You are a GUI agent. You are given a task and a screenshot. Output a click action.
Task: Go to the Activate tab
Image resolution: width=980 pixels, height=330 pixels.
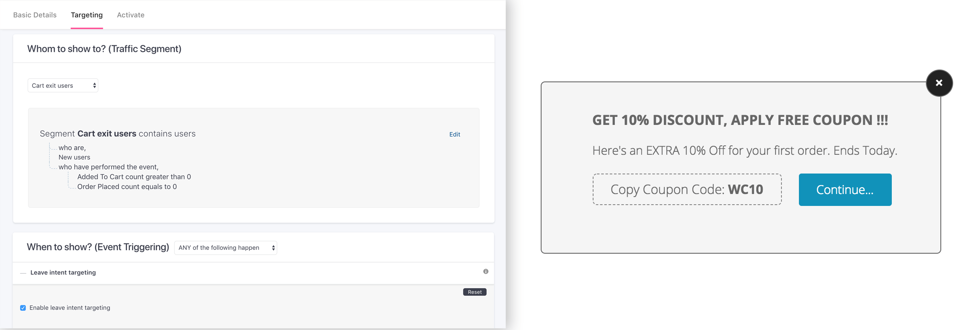[130, 15]
